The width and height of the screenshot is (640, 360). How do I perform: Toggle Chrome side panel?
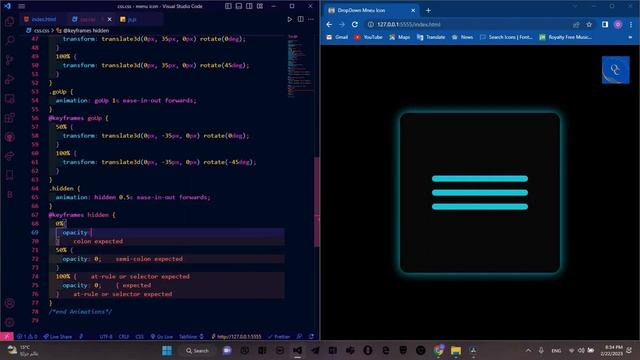pos(605,24)
